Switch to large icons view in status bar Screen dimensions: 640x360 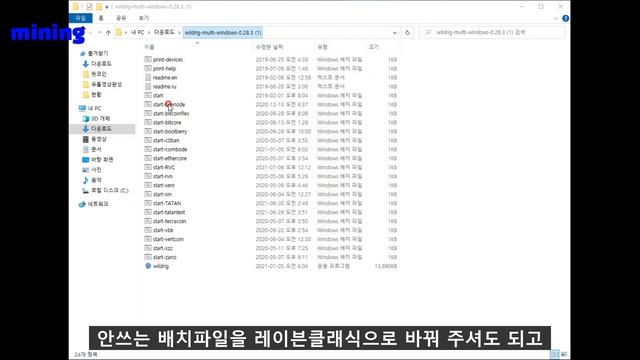click(x=564, y=354)
